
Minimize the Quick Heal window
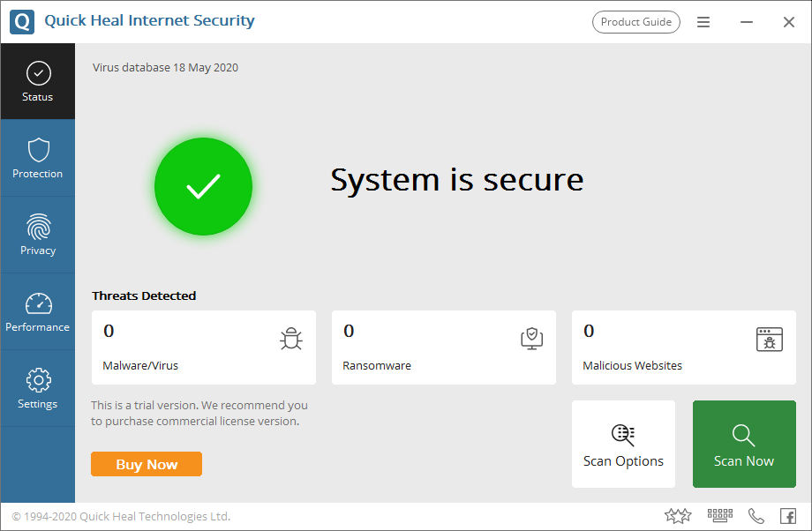[747, 22]
